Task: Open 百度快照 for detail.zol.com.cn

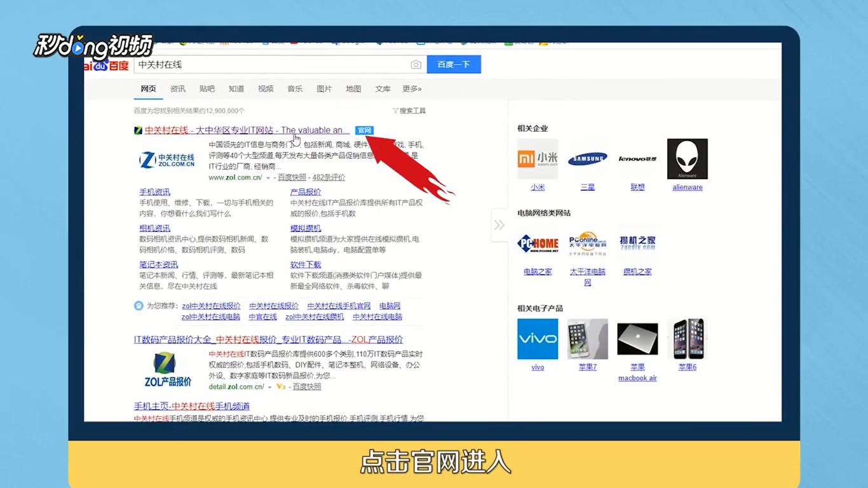Action: coord(307,387)
